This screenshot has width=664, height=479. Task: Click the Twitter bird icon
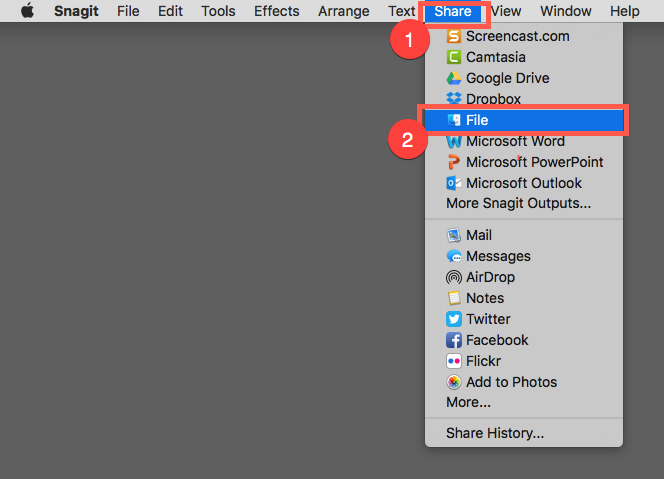tap(454, 319)
